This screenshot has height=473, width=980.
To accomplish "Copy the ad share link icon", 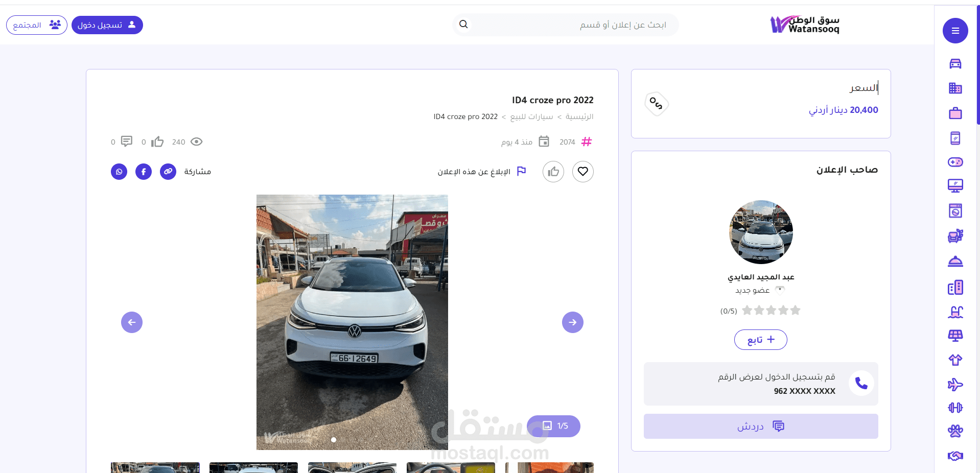I will pos(168,172).
